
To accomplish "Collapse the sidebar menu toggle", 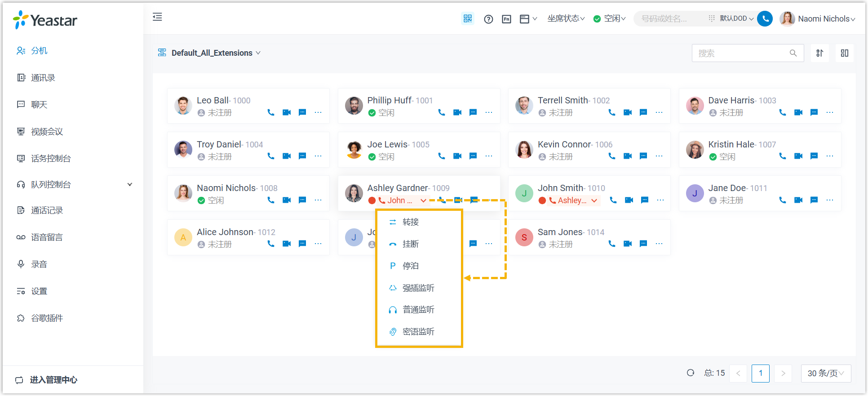I will point(157,17).
